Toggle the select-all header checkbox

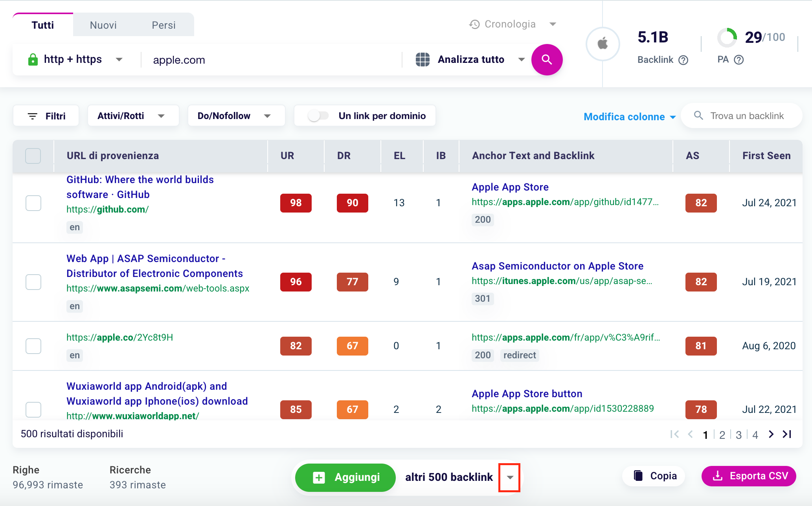click(x=33, y=156)
